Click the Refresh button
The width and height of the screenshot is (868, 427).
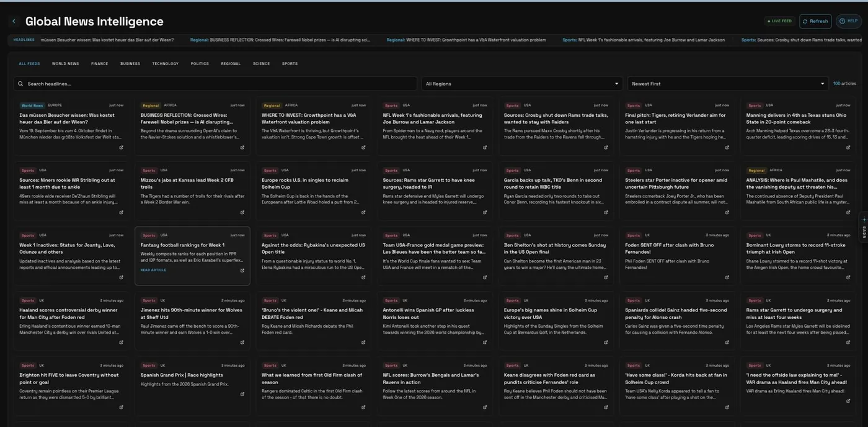tap(815, 21)
